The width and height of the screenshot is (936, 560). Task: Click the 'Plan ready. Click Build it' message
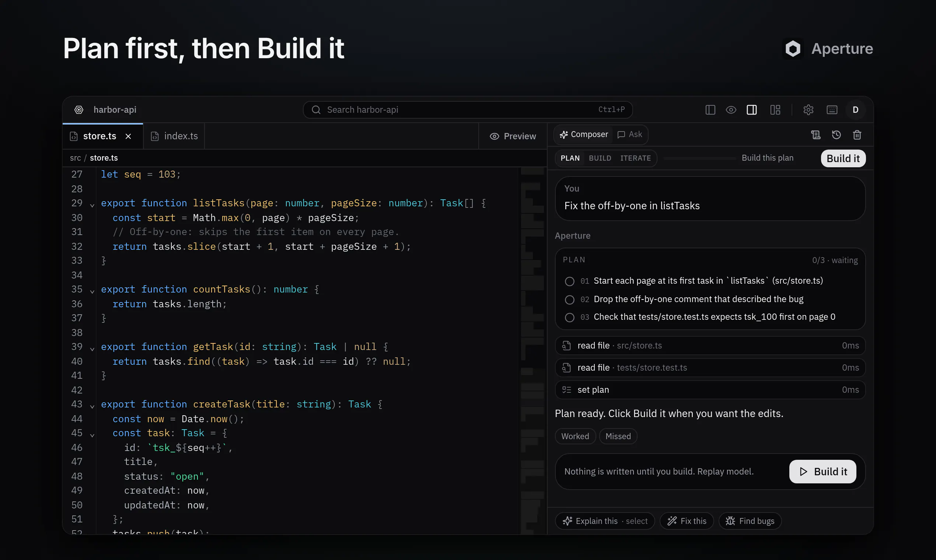pos(669,414)
